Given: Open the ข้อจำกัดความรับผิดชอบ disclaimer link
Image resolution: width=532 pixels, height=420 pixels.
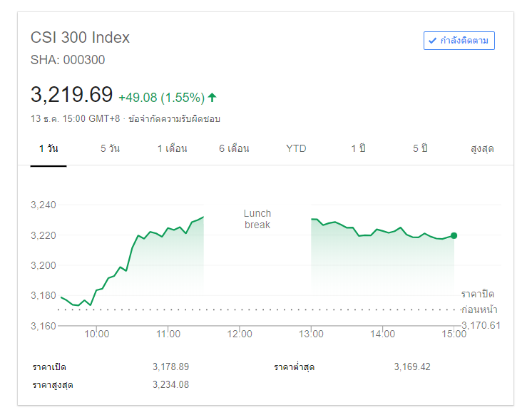Looking at the screenshot, I should click(174, 119).
